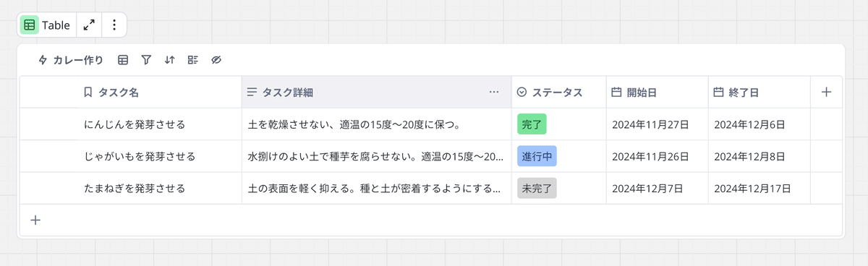The image size is (868, 266).
Task: Click the gray 未完了 status tag
Action: tap(537, 188)
